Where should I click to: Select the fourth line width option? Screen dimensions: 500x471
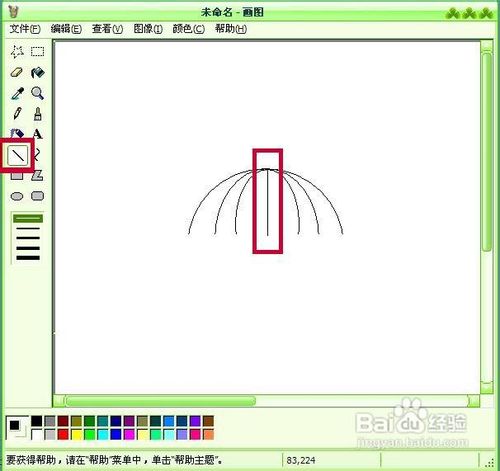[28, 248]
